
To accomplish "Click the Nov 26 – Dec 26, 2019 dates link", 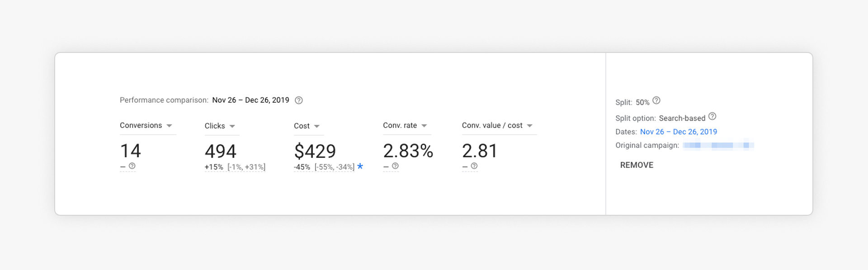I will 678,132.
